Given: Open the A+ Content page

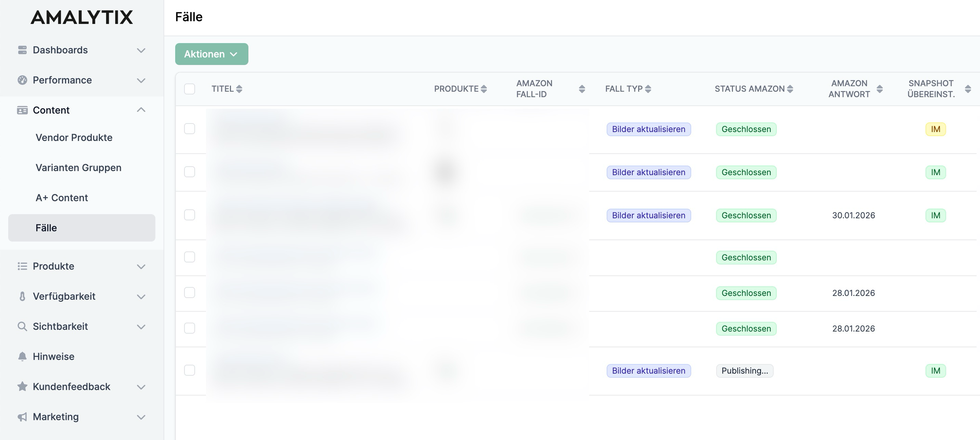Looking at the screenshot, I should (x=62, y=197).
